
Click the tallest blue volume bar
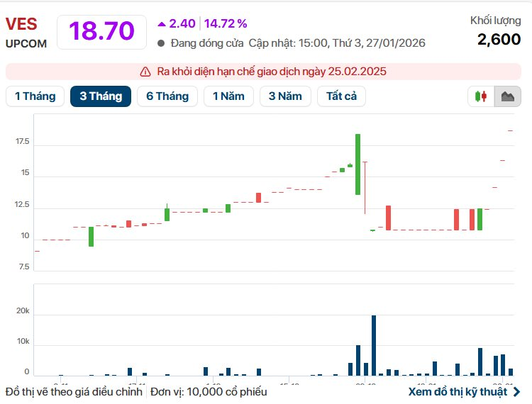374,345
